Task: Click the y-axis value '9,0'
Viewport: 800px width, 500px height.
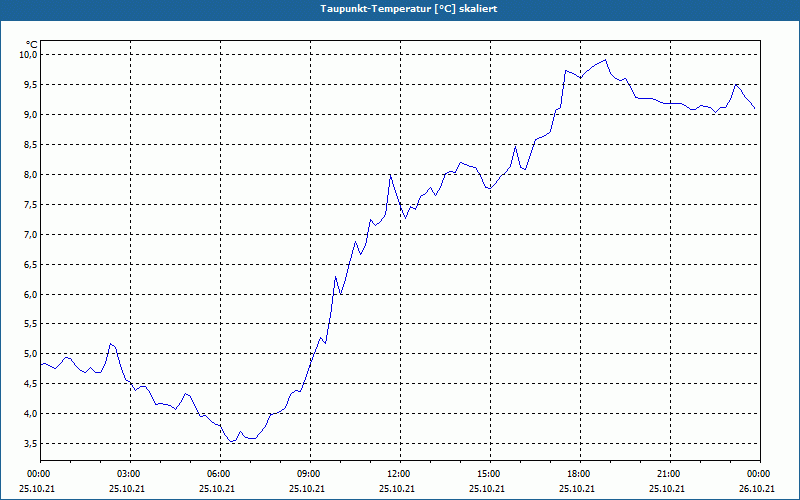Action: pyautogui.click(x=31, y=115)
